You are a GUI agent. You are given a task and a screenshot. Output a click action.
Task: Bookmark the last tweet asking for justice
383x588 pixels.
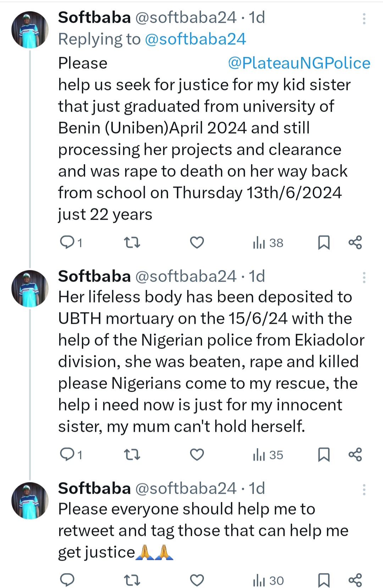[324, 580]
